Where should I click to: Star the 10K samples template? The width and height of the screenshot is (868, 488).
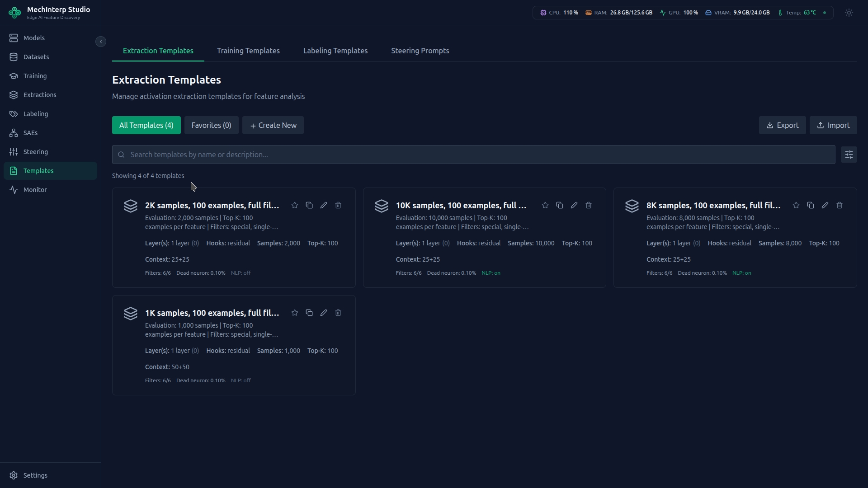coord(545,205)
